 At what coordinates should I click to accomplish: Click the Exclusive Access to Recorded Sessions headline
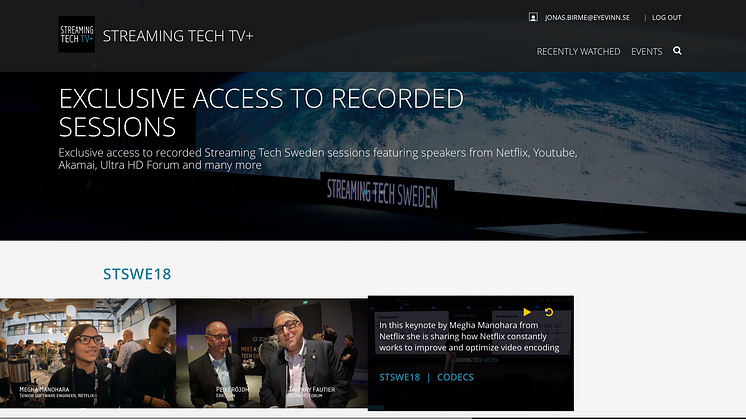coord(260,112)
